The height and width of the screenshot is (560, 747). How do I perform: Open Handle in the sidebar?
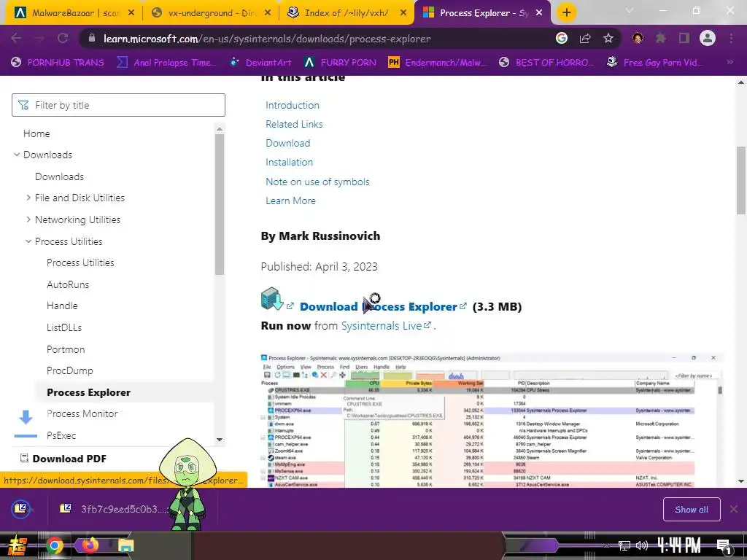[62, 306]
